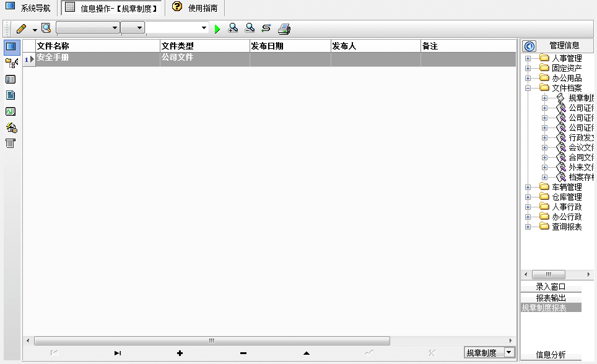Viewport: 597px width, 364px height.
Task: Click the printer icon in toolbar
Action: click(284, 28)
